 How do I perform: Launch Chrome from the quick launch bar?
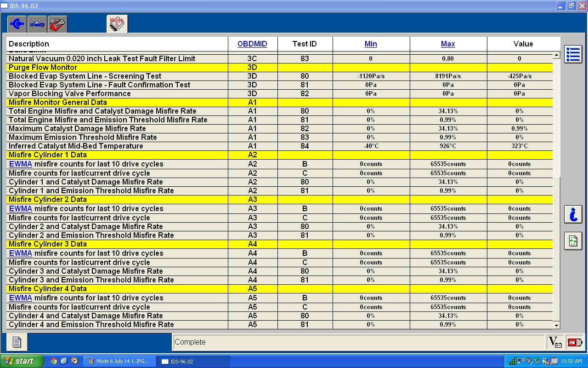tap(54, 361)
